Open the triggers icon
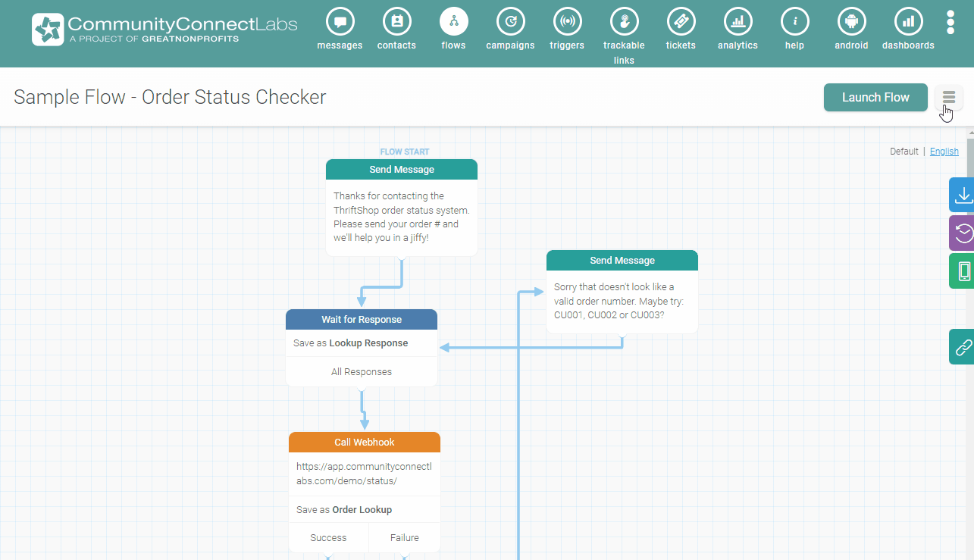 [567, 21]
